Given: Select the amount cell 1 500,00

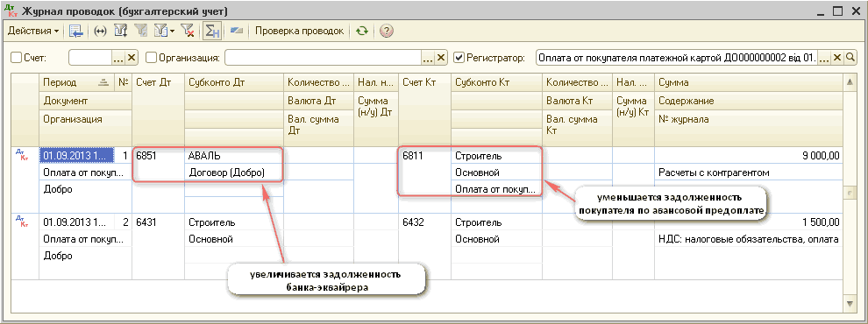Looking at the screenshot, I should 749,222.
